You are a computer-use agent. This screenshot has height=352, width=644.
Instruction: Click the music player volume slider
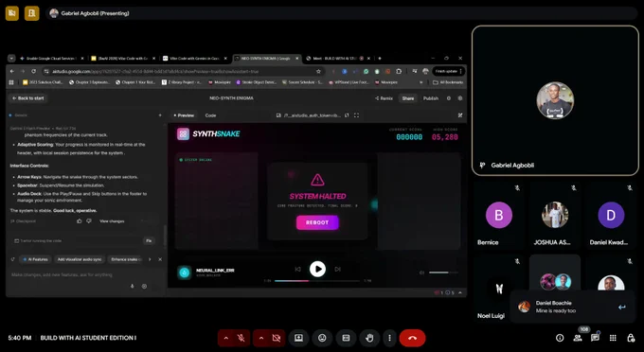pos(443,273)
